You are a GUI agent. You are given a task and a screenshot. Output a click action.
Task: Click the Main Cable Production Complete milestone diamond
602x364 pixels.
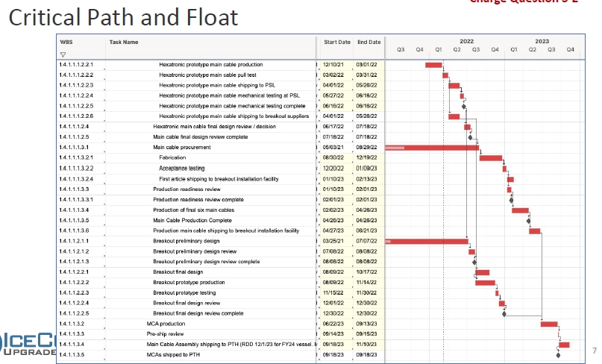(x=528, y=221)
